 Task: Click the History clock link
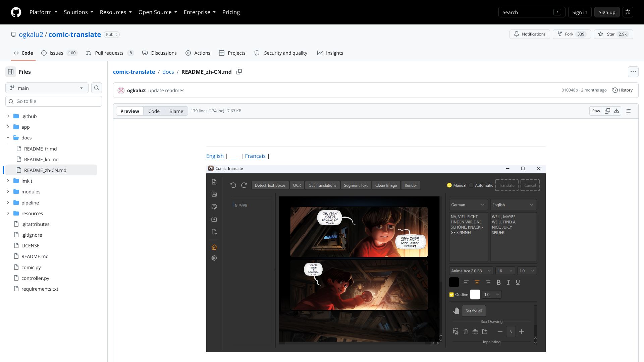pos(623,90)
